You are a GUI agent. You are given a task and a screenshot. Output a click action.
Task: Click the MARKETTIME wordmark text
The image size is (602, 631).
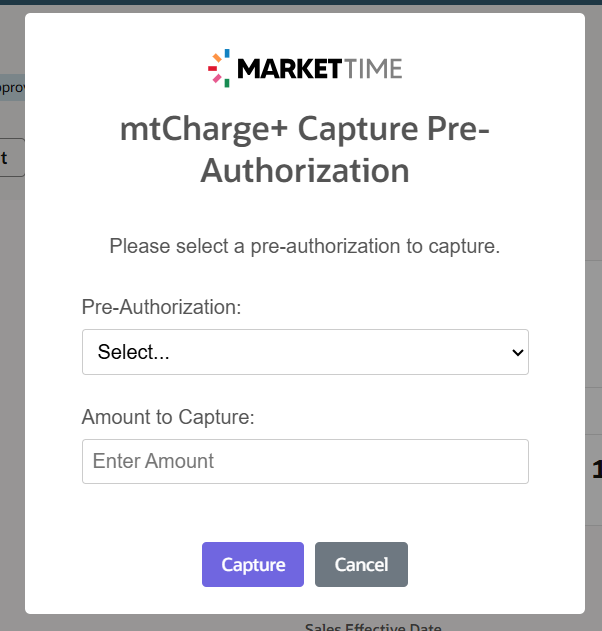pyautogui.click(x=320, y=68)
